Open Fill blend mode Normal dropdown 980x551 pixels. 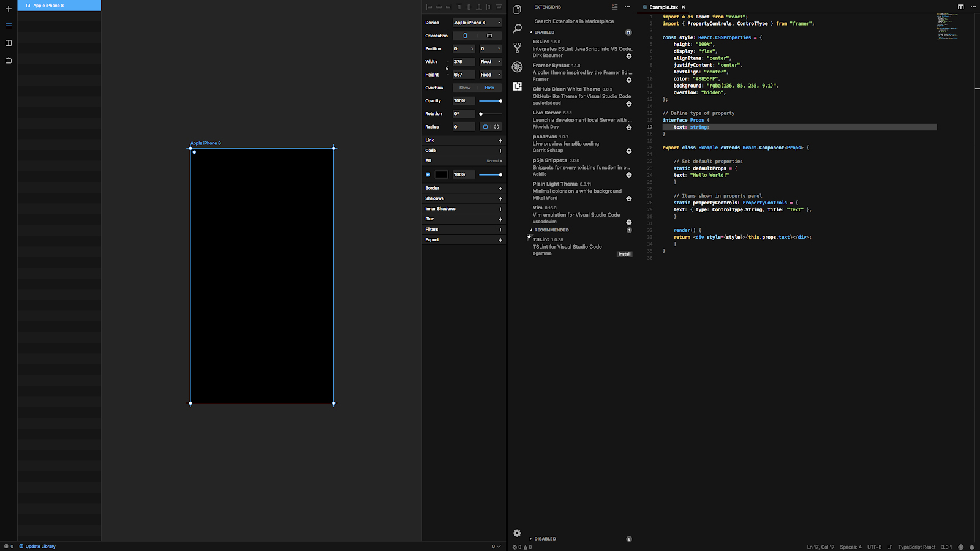point(494,161)
